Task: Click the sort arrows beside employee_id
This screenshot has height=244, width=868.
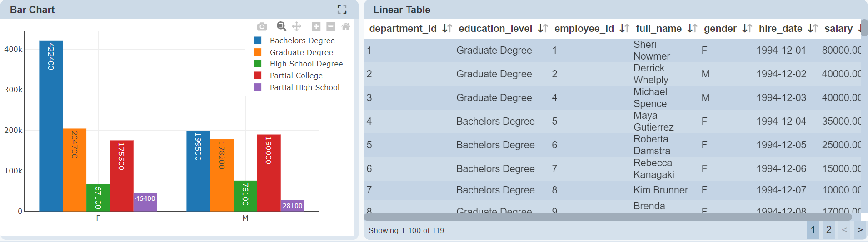Action: pyautogui.click(x=624, y=29)
